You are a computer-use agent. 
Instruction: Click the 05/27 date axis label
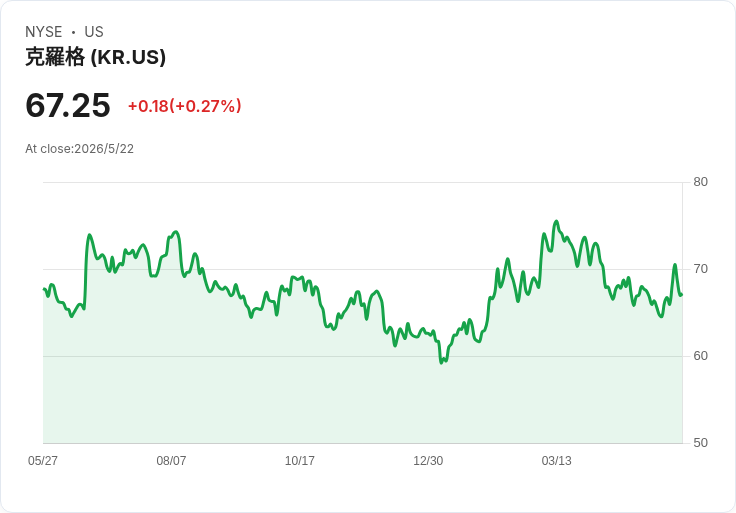click(43, 461)
